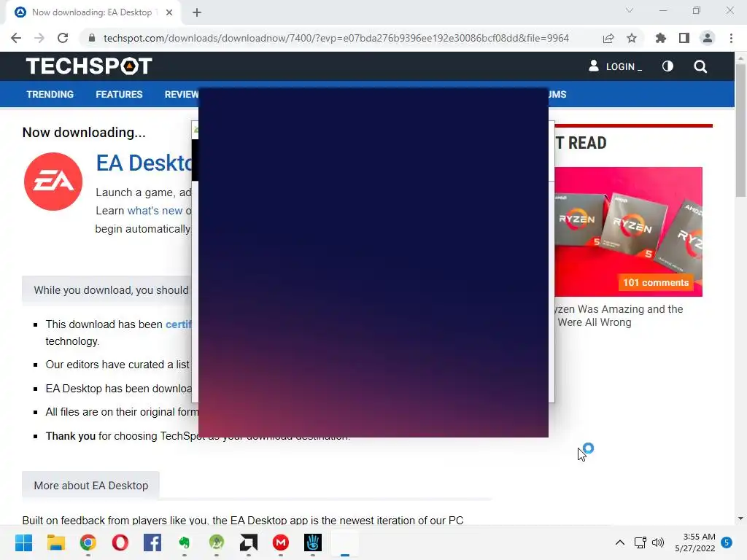
Task: Select the Now downloading: EA Desktop tab
Action: 93,12
